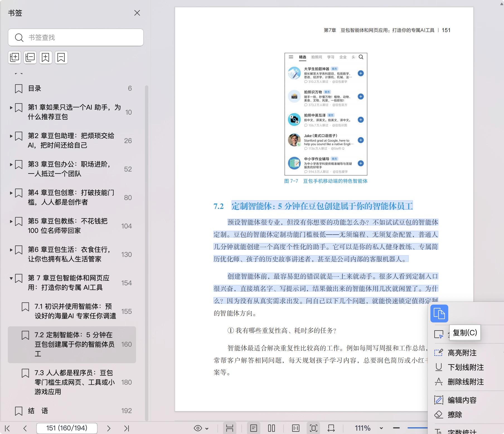Click the Add bookmark icon with plus
This screenshot has width=504, height=434.
[46, 57]
